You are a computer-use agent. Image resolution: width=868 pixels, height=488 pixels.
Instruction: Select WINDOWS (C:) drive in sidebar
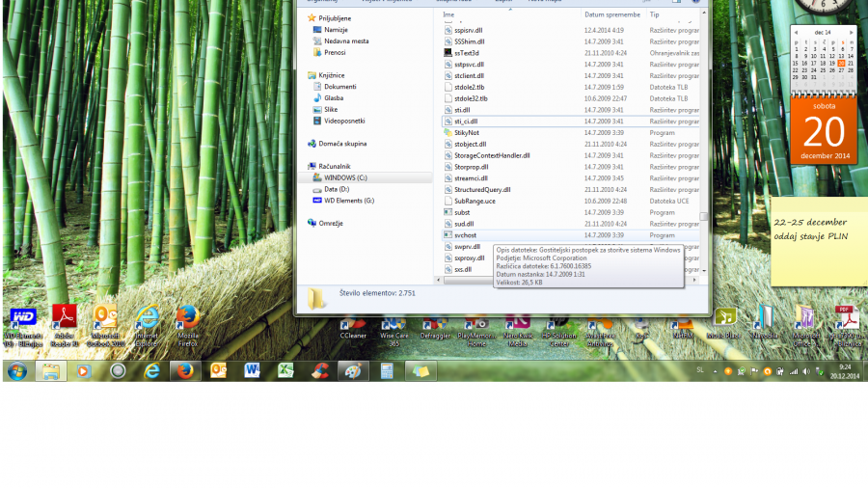click(x=345, y=177)
